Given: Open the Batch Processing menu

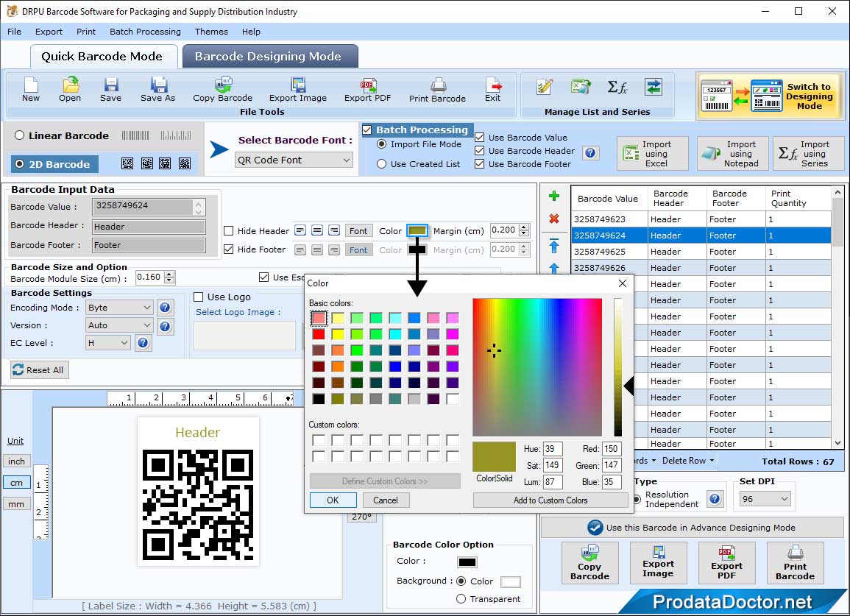Looking at the screenshot, I should (145, 32).
